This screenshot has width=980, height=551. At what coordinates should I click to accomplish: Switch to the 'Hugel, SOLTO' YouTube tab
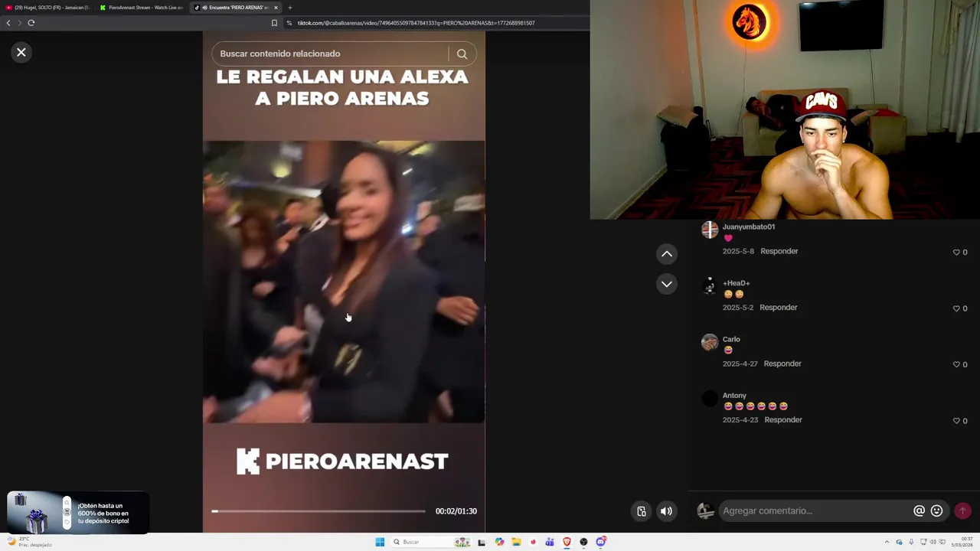[47, 8]
